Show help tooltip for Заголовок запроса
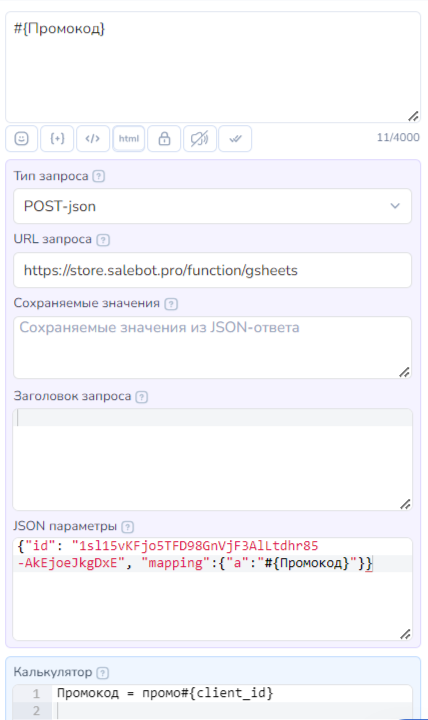The height and width of the screenshot is (720, 428). pyautogui.click(x=142, y=397)
